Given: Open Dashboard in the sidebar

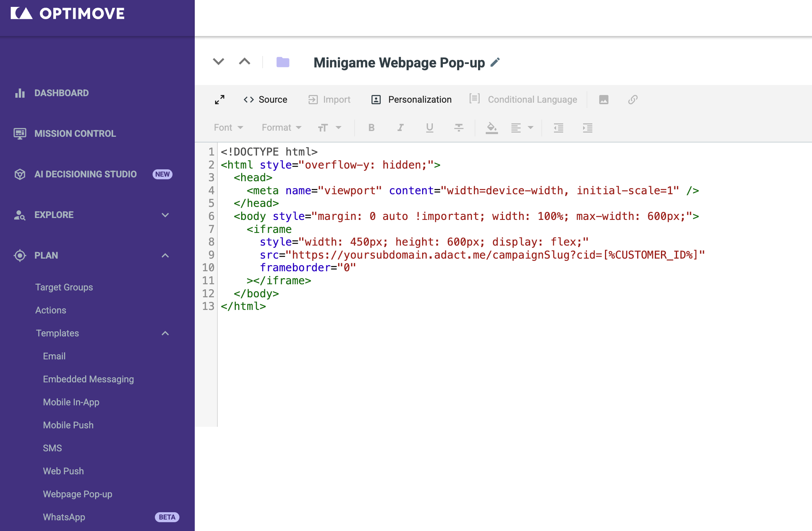Looking at the screenshot, I should pos(62,93).
